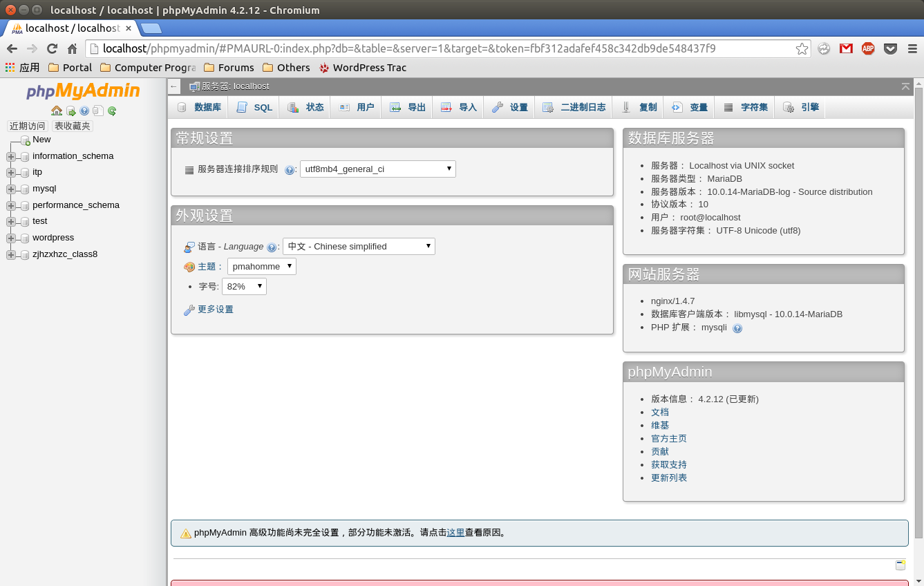Open the 数据库 tab
The height and width of the screenshot is (586, 924).
point(198,107)
